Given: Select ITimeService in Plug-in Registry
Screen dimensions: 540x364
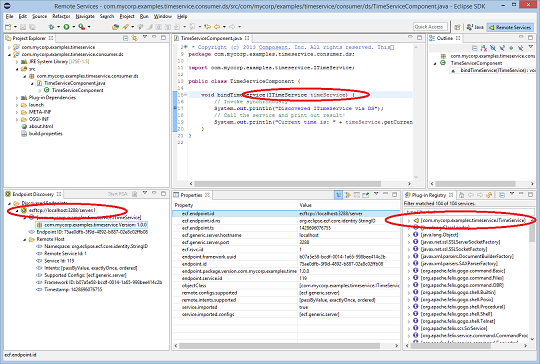Looking at the screenshot, I should pyautogui.click(x=473, y=220).
